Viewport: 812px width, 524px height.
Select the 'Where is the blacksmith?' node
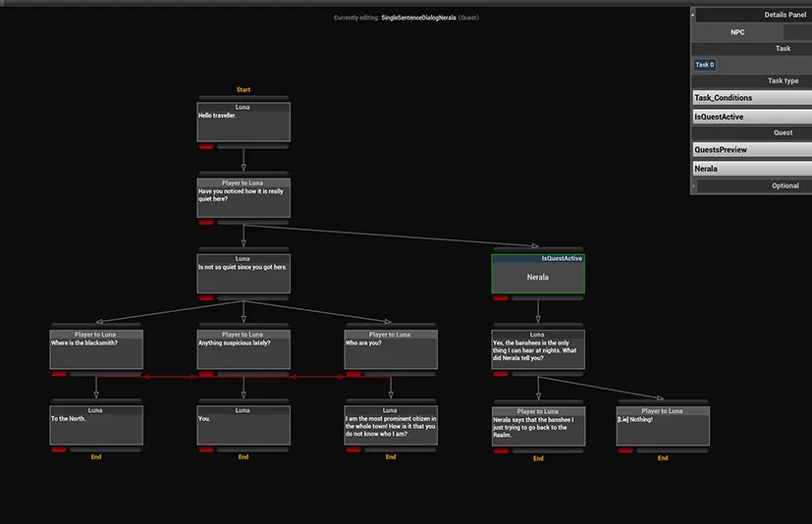[x=96, y=349]
